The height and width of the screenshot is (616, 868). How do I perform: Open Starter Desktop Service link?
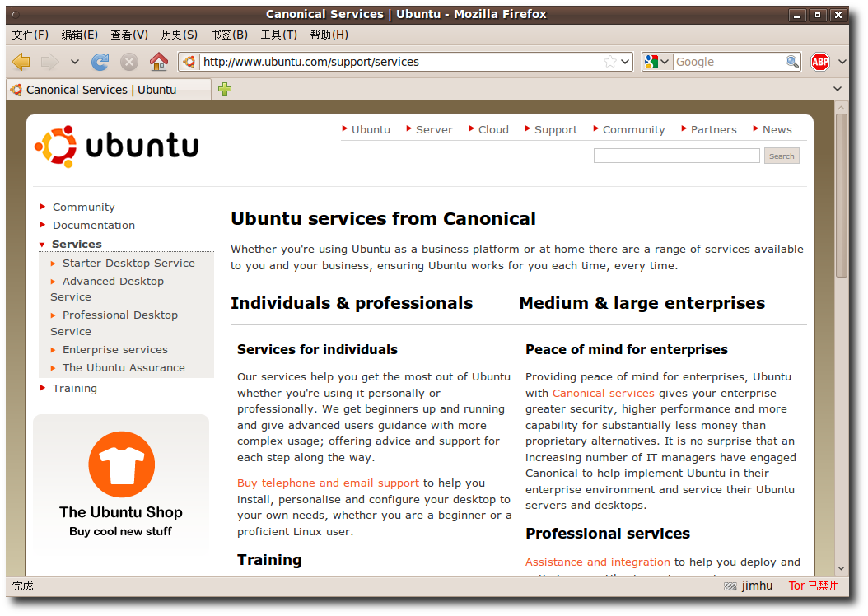[x=128, y=263]
